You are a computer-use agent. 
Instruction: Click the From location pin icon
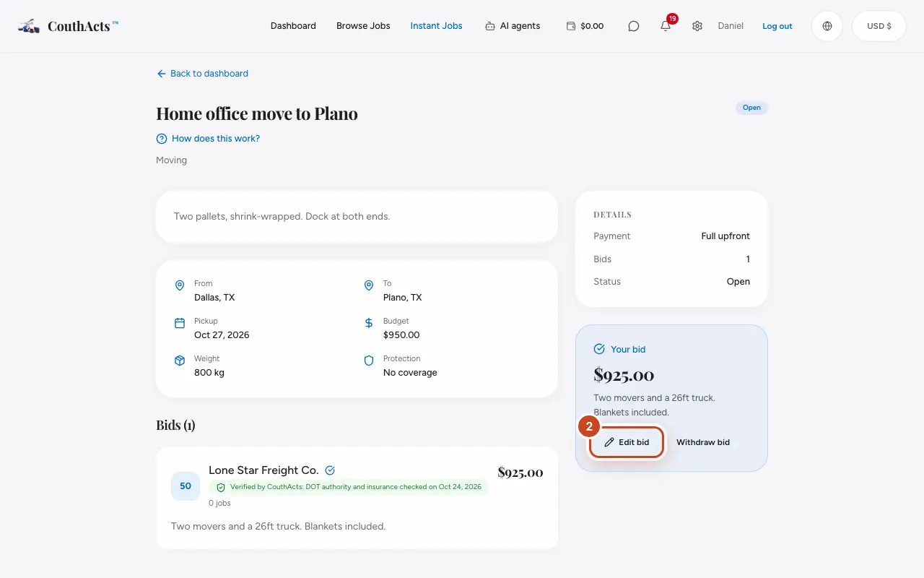click(x=180, y=286)
